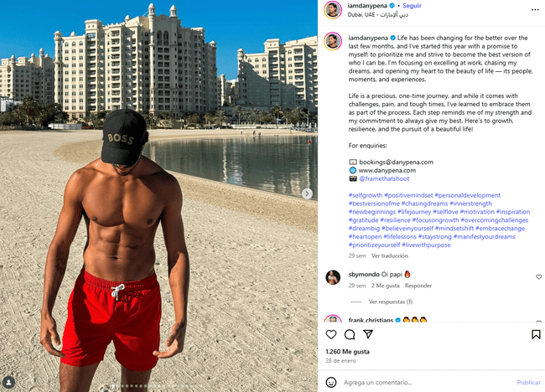Open the three-dot more options menu
This screenshot has width=545, height=392.
535,10
